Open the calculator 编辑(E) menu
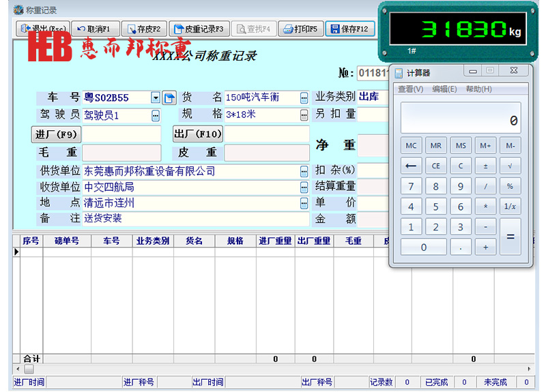The image size is (546, 392). coord(445,89)
